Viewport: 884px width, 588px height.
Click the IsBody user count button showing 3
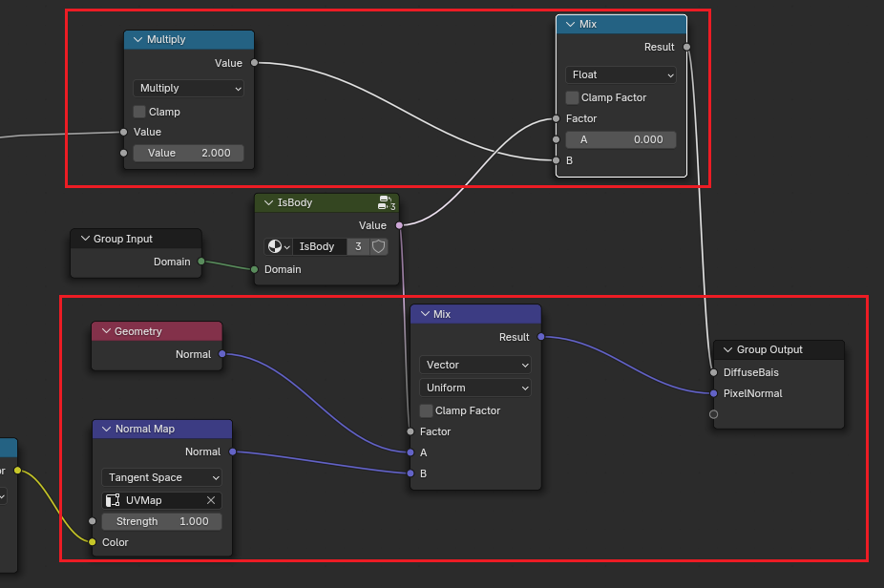point(357,246)
